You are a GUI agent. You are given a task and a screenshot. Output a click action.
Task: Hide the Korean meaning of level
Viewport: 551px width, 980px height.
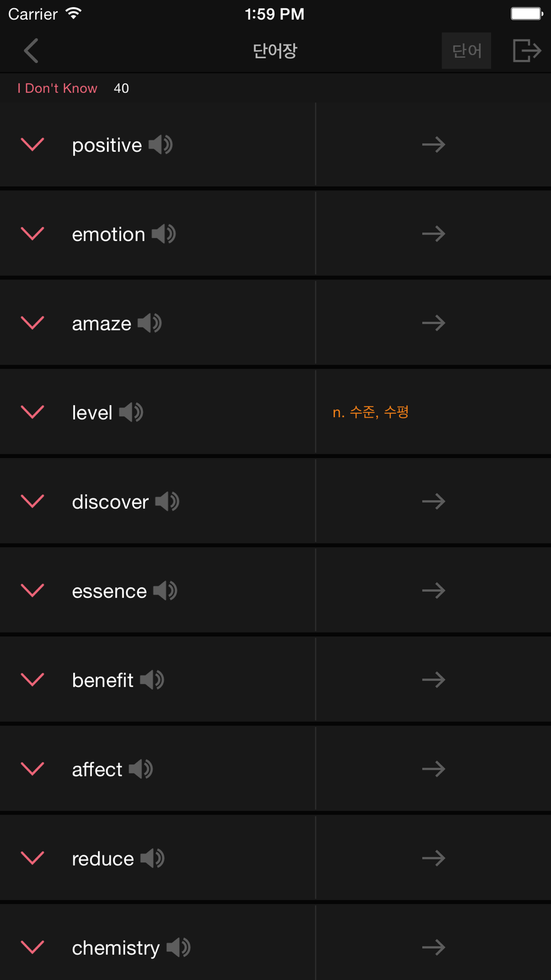[371, 412]
